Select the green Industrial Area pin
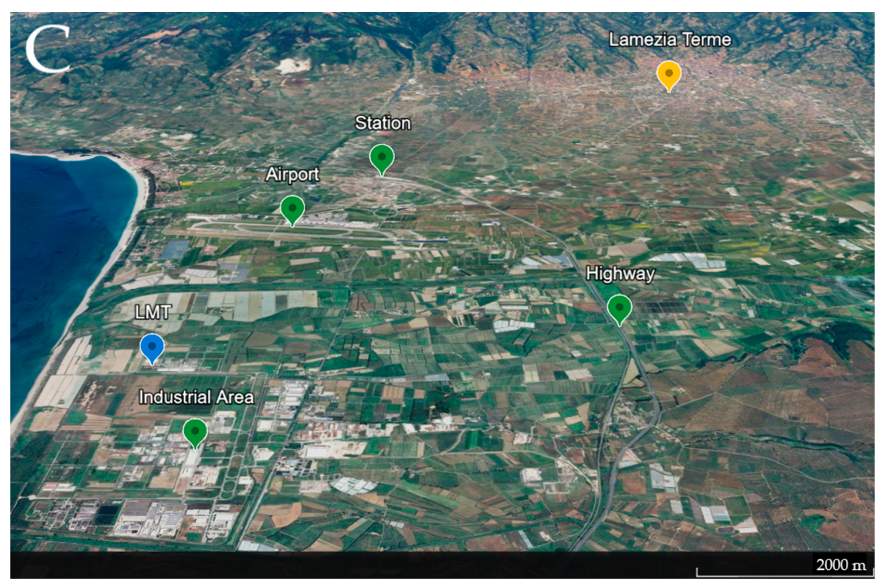The height and width of the screenshot is (588, 885). click(195, 431)
